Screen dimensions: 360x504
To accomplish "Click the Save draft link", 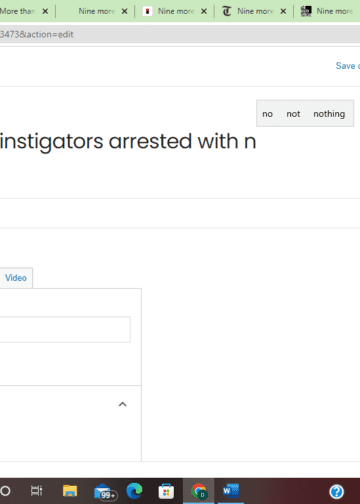I will tap(347, 66).
